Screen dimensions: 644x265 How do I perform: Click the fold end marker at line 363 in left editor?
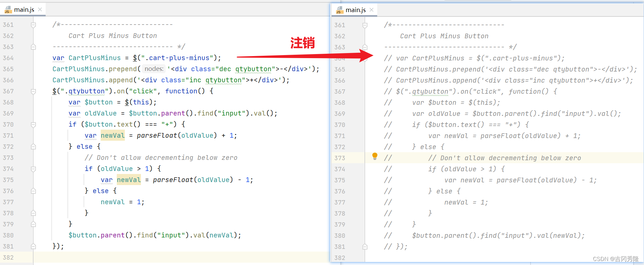click(x=33, y=47)
